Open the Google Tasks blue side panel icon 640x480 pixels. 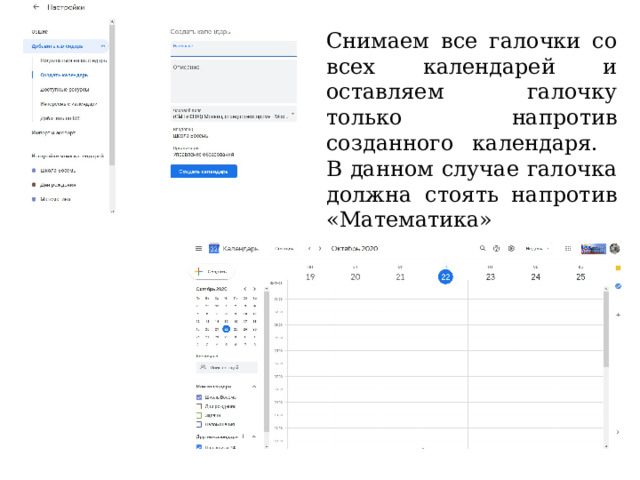click(618, 286)
